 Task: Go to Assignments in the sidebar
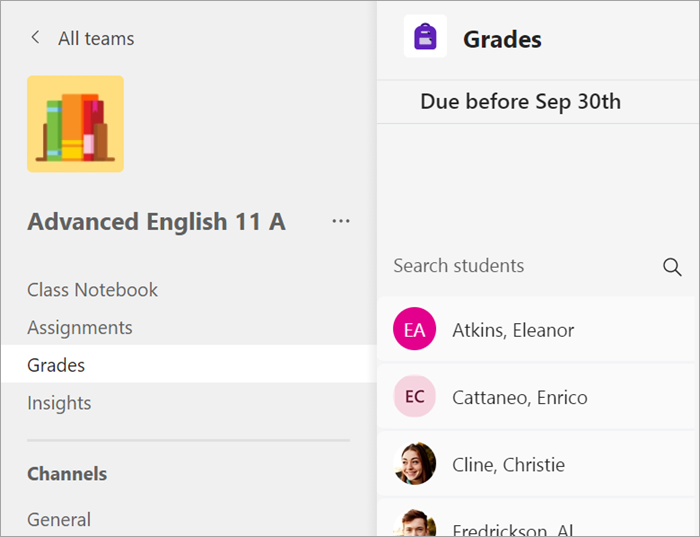79,328
